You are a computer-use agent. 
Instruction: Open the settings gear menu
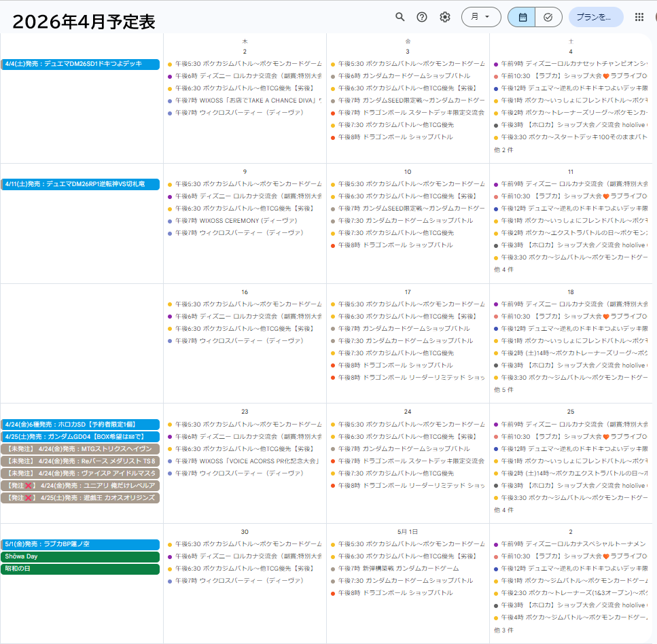pos(445,17)
